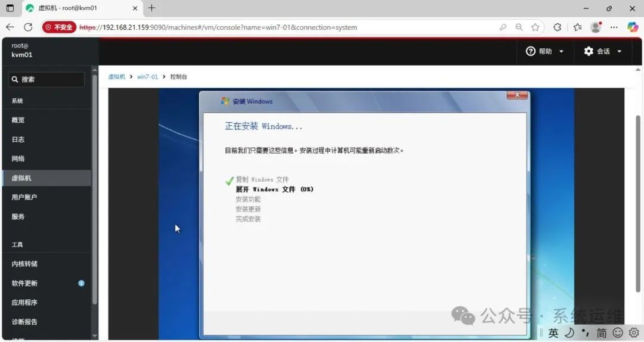Click the software update info badge
Image resolution: width=644 pixels, height=342 pixels.
(81, 283)
